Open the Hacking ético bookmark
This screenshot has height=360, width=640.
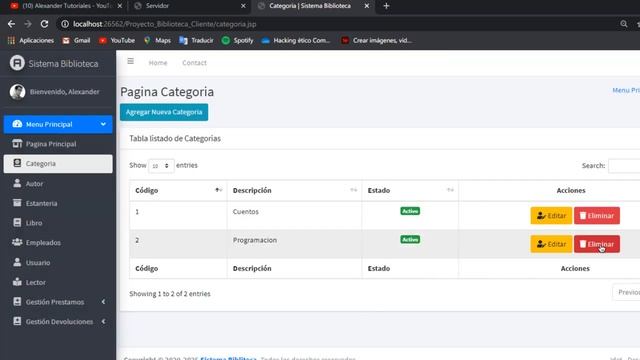296,40
